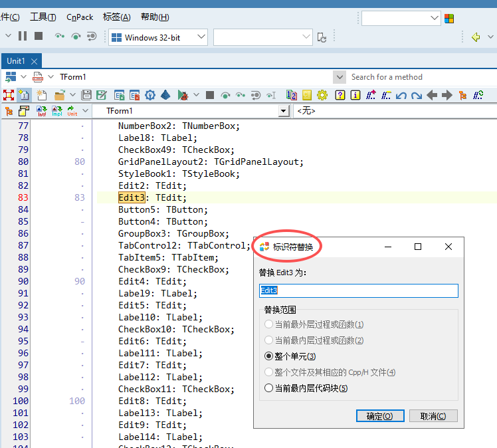Expand chevron beside yellow-green arrow
497x448 pixels.
tap(490, 37)
